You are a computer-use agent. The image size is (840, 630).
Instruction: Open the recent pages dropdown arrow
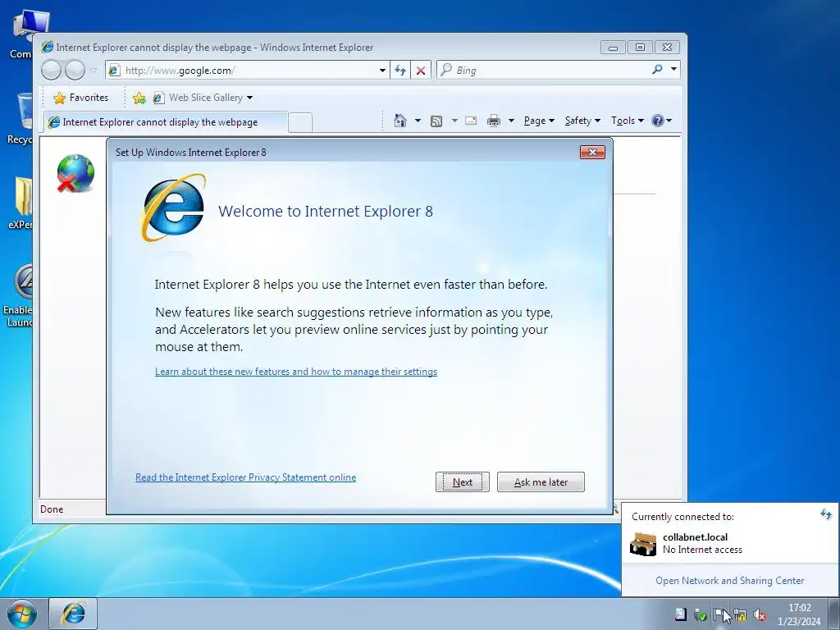[x=94, y=70]
